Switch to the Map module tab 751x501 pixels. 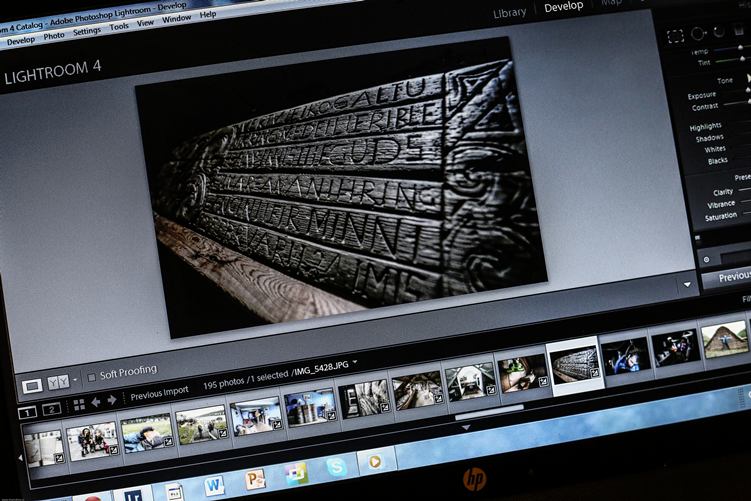611,2
